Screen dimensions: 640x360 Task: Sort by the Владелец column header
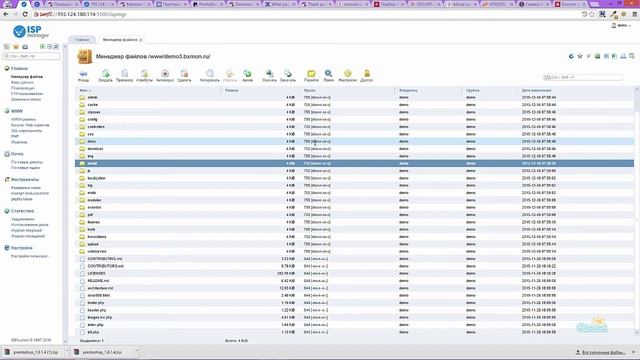pyautogui.click(x=408, y=90)
